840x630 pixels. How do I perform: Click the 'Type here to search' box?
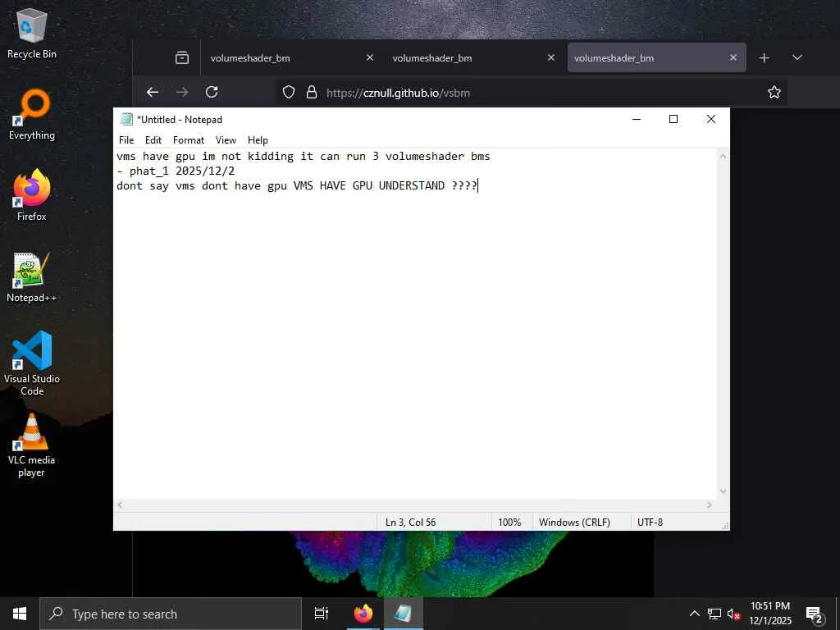171,614
